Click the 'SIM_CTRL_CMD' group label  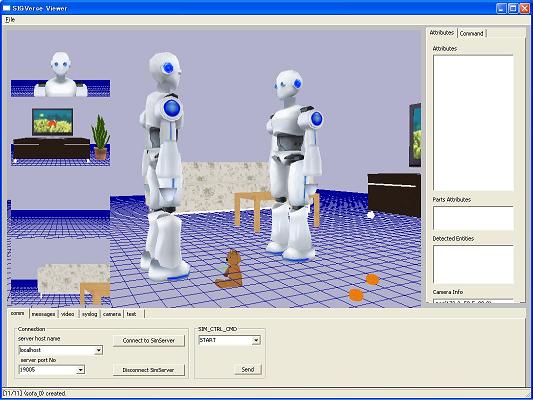218,329
